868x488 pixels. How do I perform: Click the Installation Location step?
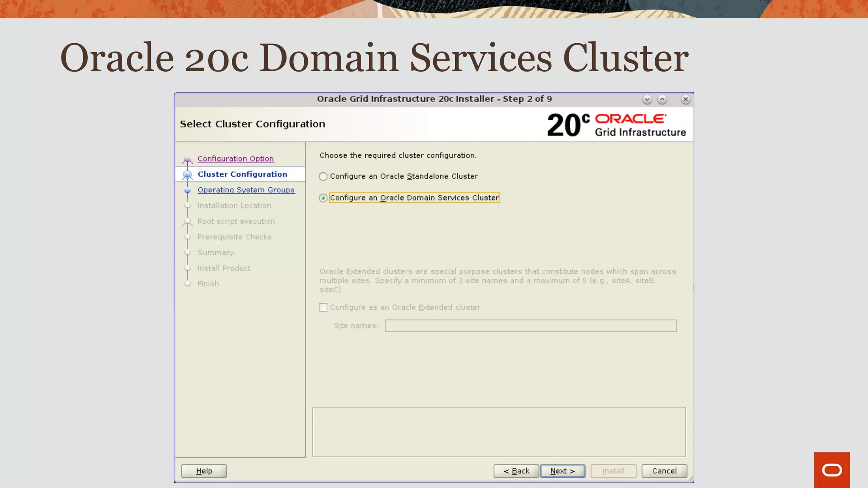click(x=234, y=205)
